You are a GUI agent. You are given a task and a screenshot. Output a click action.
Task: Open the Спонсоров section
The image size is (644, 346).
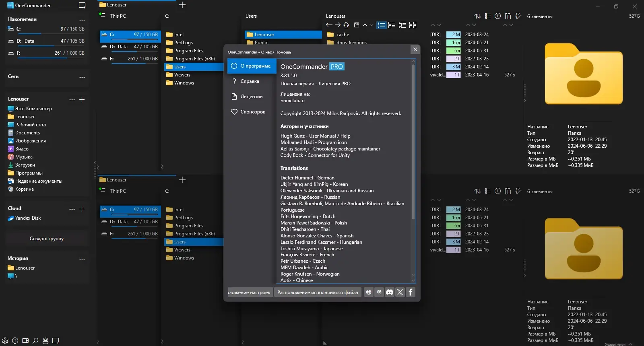coord(252,112)
